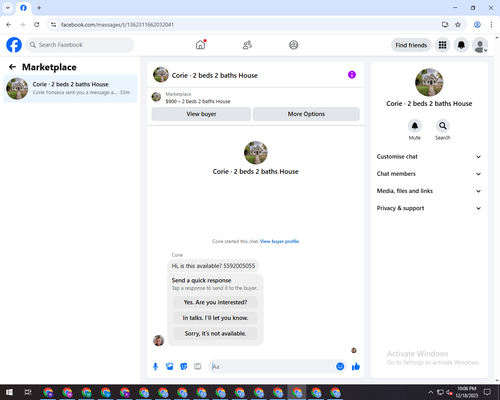Open the Facebook logo home link
Viewport: 500px width, 400px height.
(14, 45)
